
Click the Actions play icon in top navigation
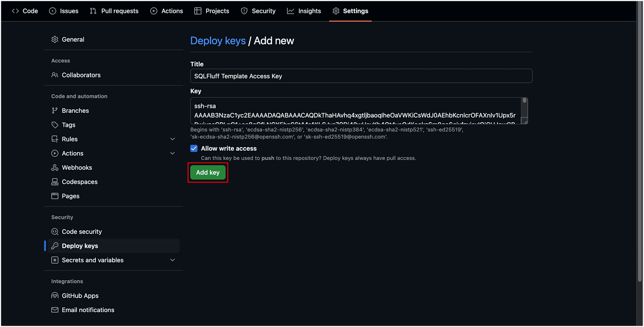click(154, 11)
